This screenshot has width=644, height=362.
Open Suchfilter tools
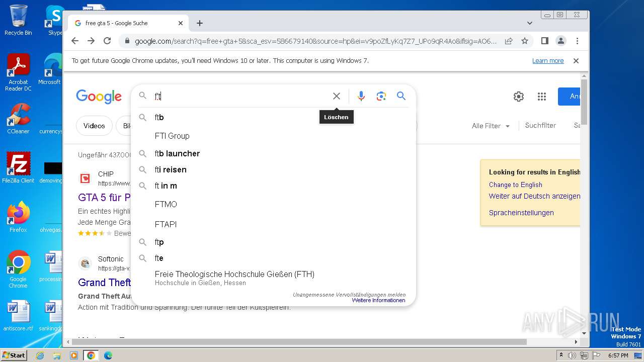[x=540, y=125]
